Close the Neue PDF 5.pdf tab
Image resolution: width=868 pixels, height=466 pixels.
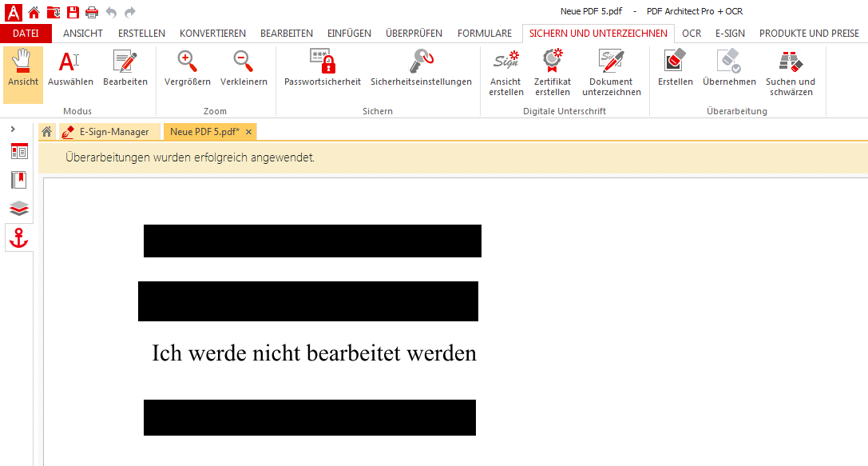[248, 132]
